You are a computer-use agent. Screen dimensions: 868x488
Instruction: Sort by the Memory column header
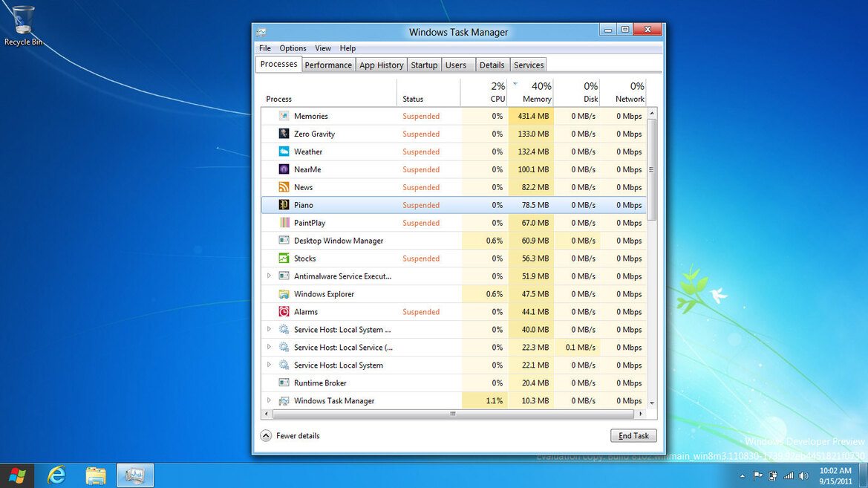531,92
